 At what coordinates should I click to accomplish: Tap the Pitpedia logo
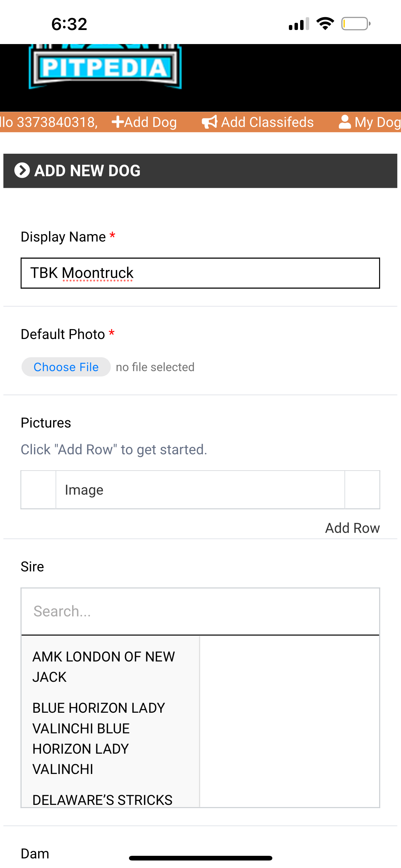[105, 67]
